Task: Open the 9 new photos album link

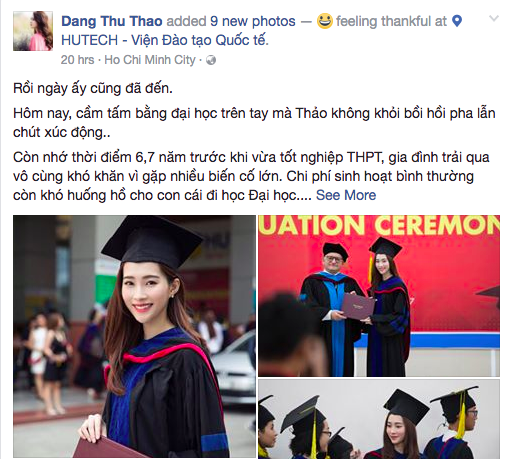Action: pos(253,21)
